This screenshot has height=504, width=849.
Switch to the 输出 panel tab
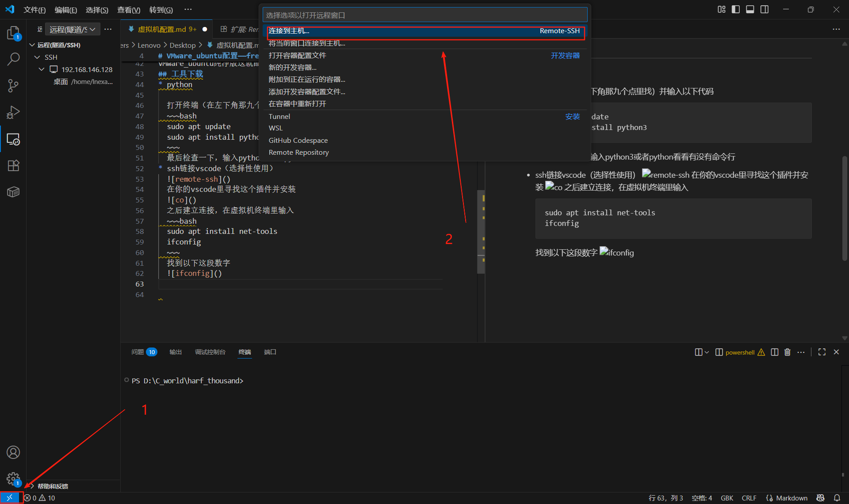(176, 352)
